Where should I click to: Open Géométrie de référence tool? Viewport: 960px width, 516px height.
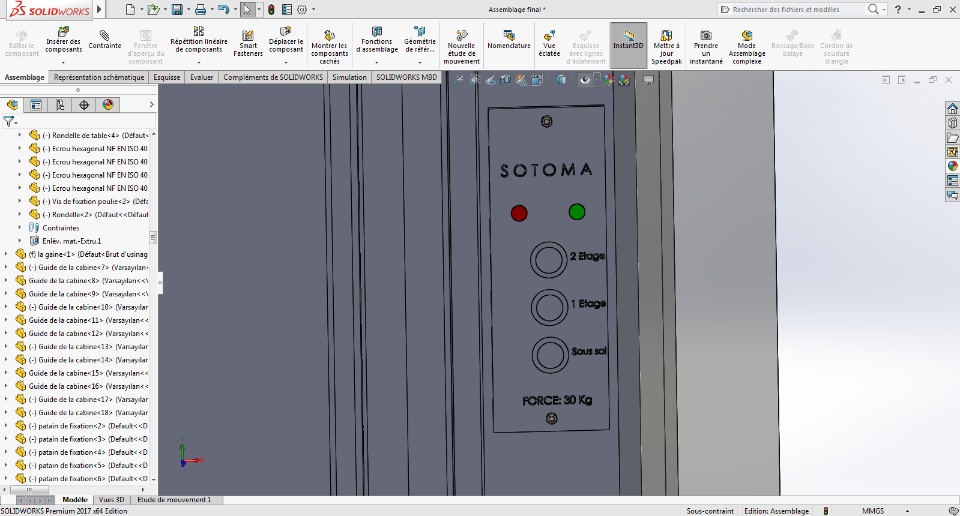[419, 40]
